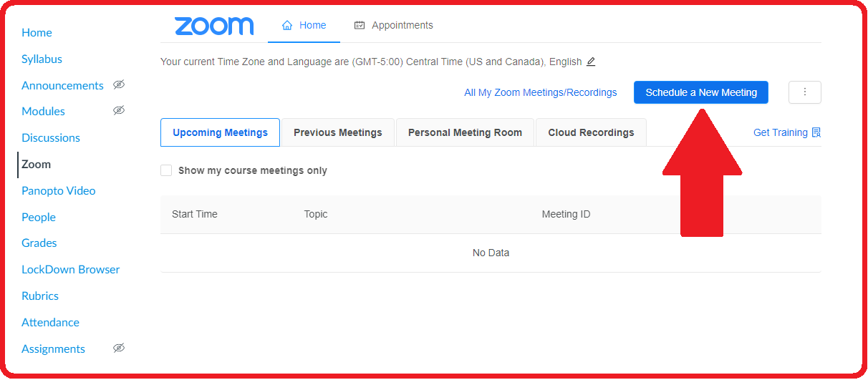
Task: Go to Grades in the sidebar
Action: (39, 243)
